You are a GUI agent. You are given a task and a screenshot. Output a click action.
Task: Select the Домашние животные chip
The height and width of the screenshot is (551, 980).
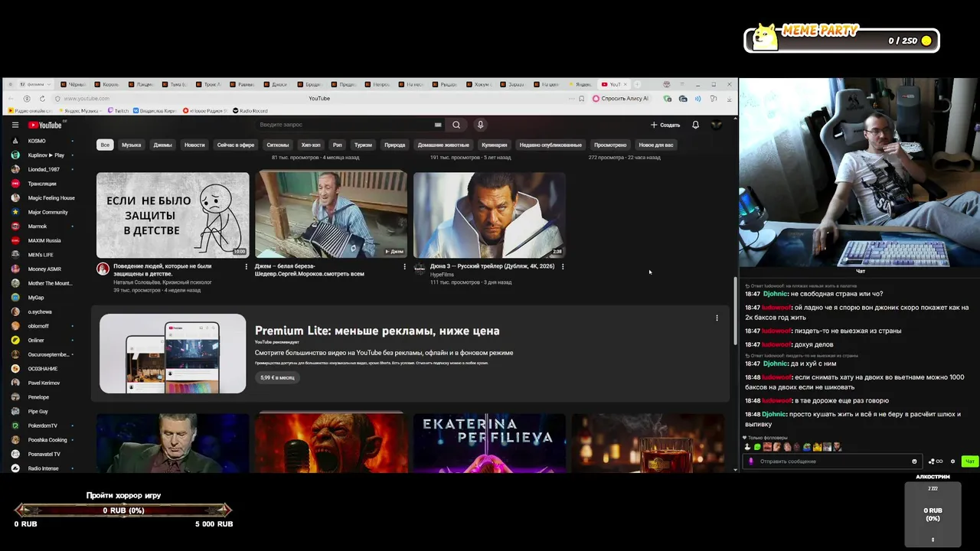443,145
